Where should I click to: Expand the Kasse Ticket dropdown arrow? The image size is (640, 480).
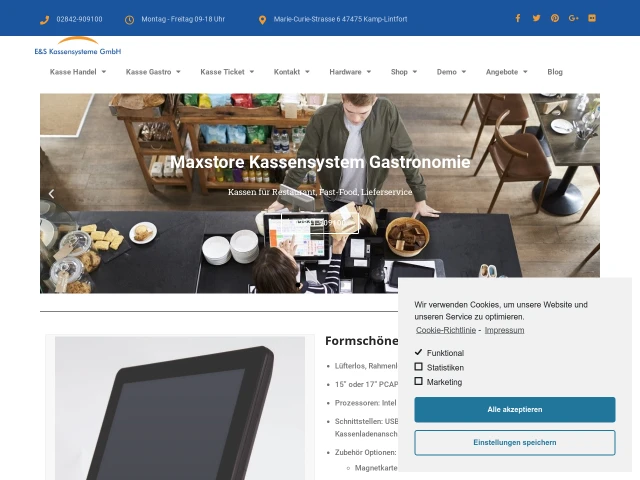(252, 72)
